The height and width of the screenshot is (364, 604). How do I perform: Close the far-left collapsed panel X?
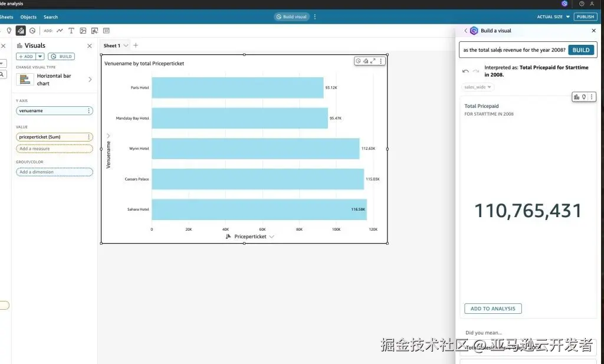click(3, 46)
